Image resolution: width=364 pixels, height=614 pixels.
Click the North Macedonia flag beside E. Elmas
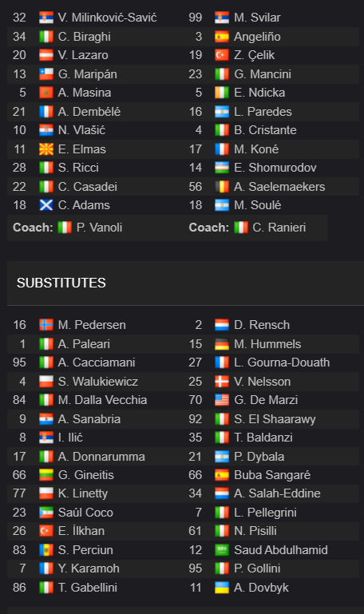click(x=46, y=149)
